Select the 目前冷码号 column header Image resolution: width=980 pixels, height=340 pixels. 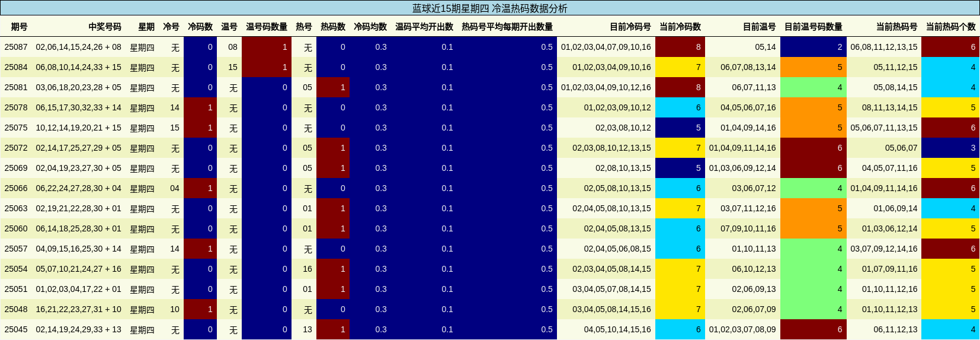pyautogui.click(x=630, y=27)
